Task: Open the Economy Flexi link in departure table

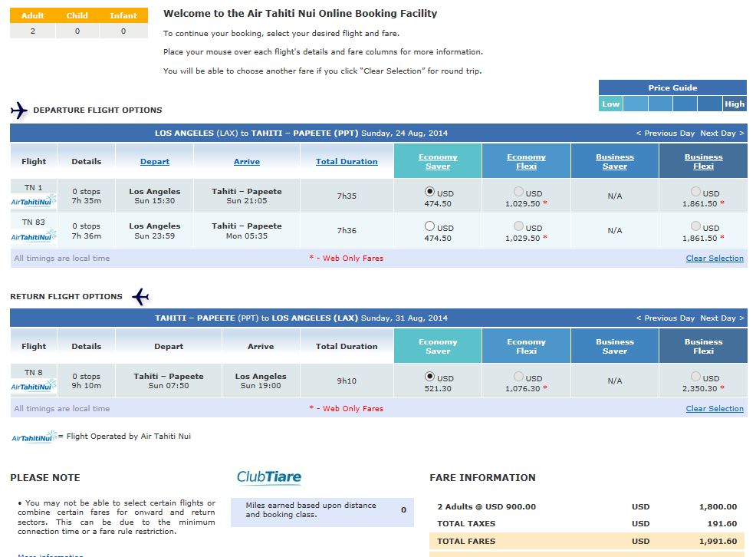Action: click(526, 162)
